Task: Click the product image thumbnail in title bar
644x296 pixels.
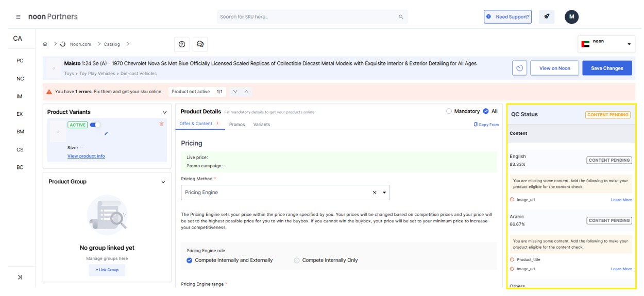Action: 54,68
